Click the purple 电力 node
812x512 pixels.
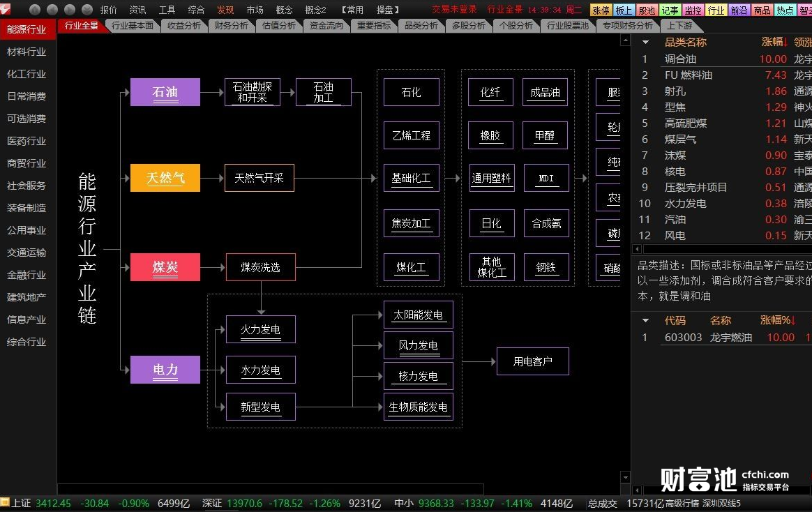point(165,370)
